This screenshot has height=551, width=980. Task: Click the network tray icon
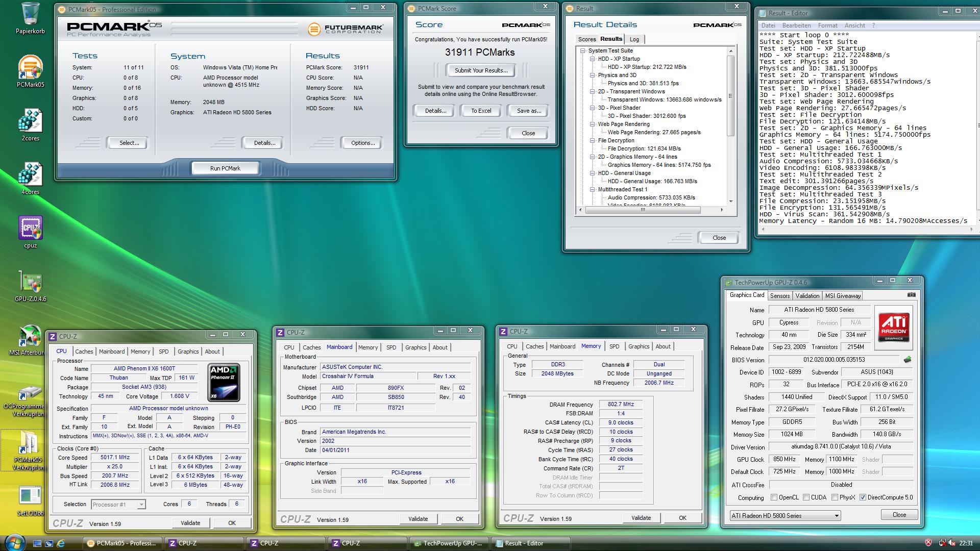pos(942,543)
